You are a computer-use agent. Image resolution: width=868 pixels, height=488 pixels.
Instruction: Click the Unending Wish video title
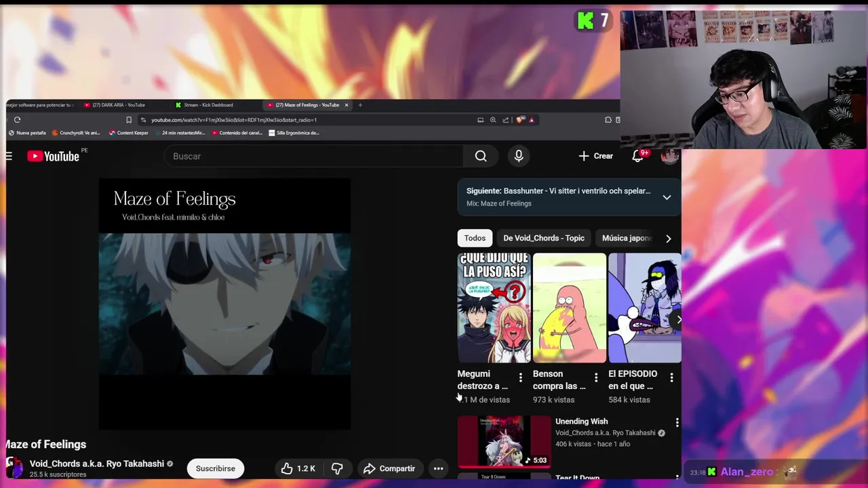582,422
